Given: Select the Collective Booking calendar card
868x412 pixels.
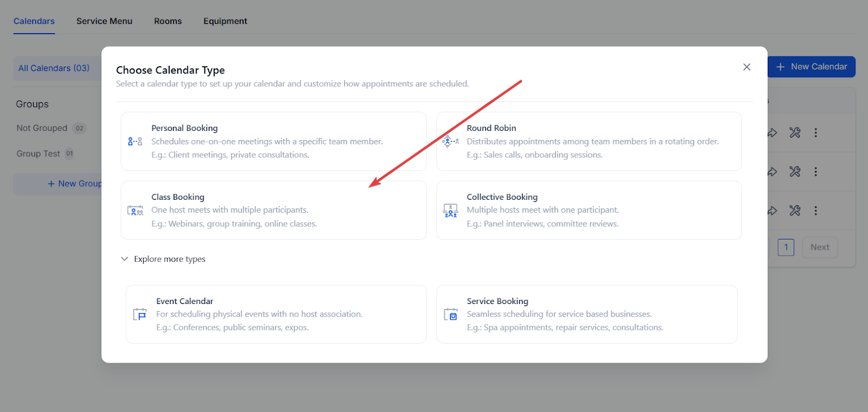Looking at the screenshot, I should pos(589,210).
